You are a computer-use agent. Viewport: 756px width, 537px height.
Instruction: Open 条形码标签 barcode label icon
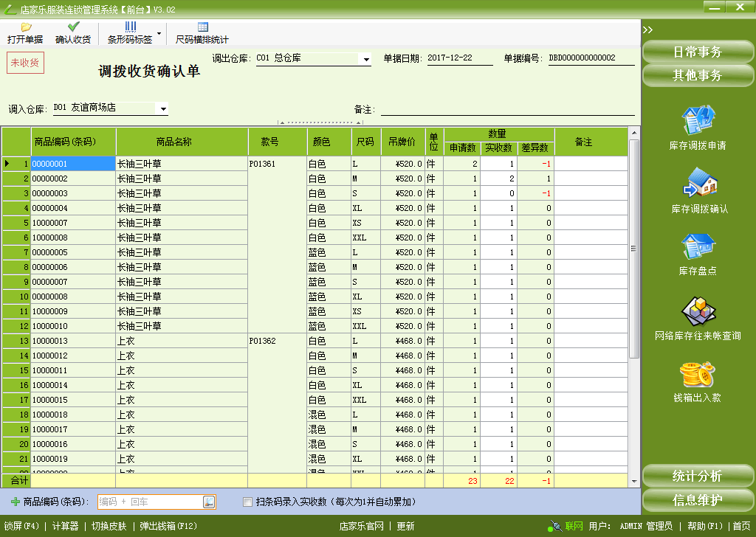click(130, 27)
